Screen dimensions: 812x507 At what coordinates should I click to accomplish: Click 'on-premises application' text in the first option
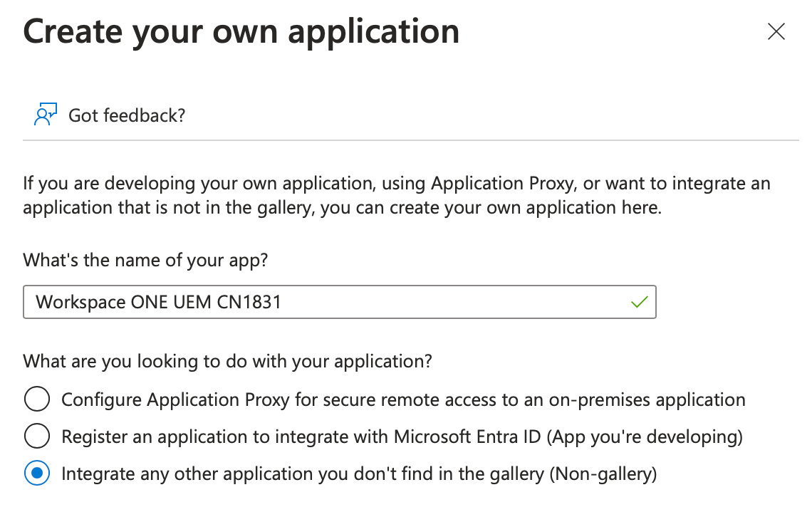[647, 399]
